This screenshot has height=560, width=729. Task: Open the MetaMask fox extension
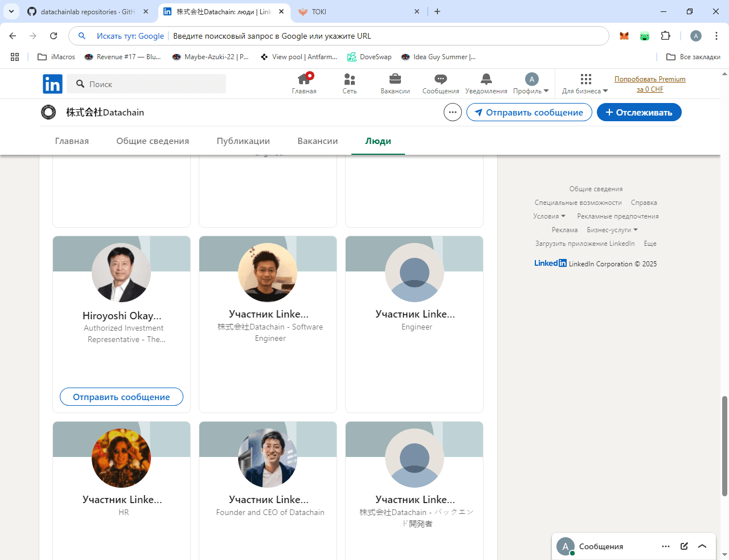tap(624, 36)
